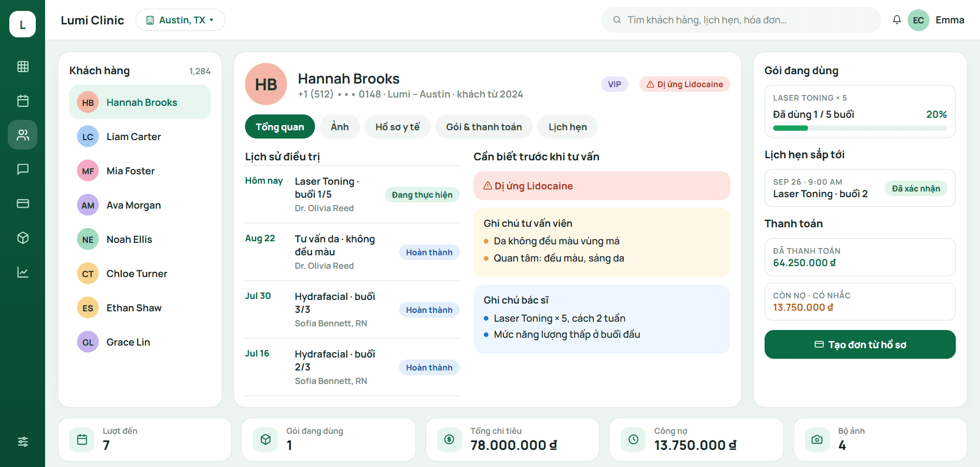Select Chloe Turner in customer list
This screenshot has height=467, width=980.
(140, 273)
